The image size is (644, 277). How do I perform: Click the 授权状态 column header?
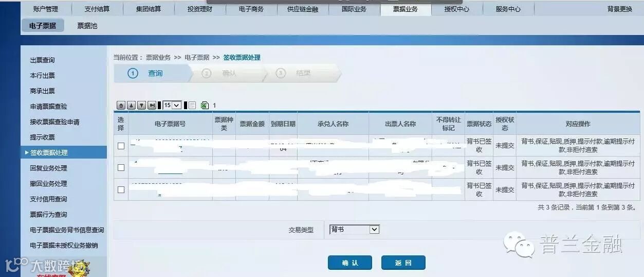coord(505,124)
